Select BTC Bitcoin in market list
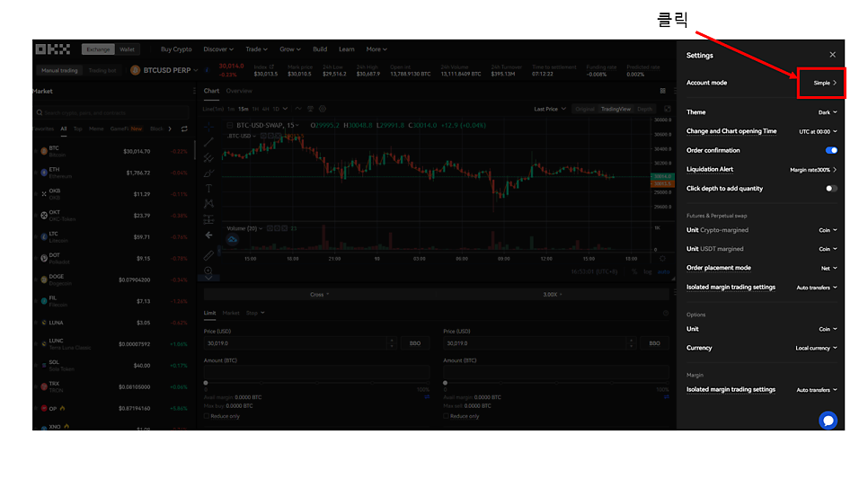The width and height of the screenshot is (868, 488). click(113, 151)
